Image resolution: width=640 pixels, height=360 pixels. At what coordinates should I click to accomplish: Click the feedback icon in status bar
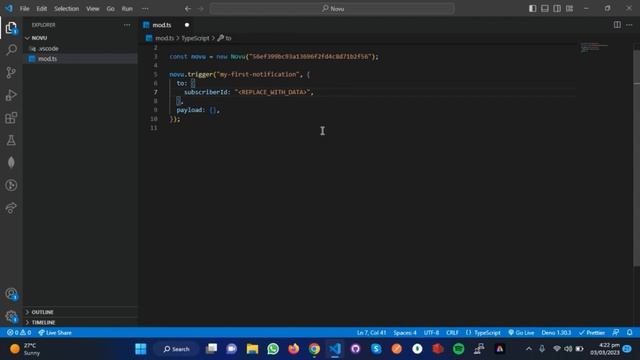click(616, 333)
